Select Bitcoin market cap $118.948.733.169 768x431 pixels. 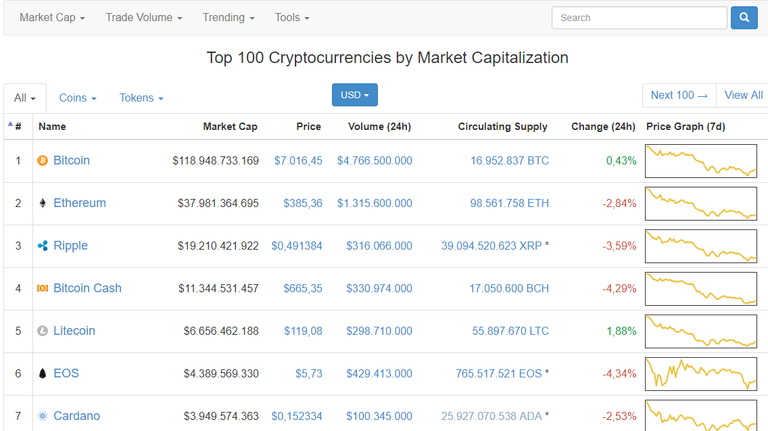pyautogui.click(x=216, y=161)
